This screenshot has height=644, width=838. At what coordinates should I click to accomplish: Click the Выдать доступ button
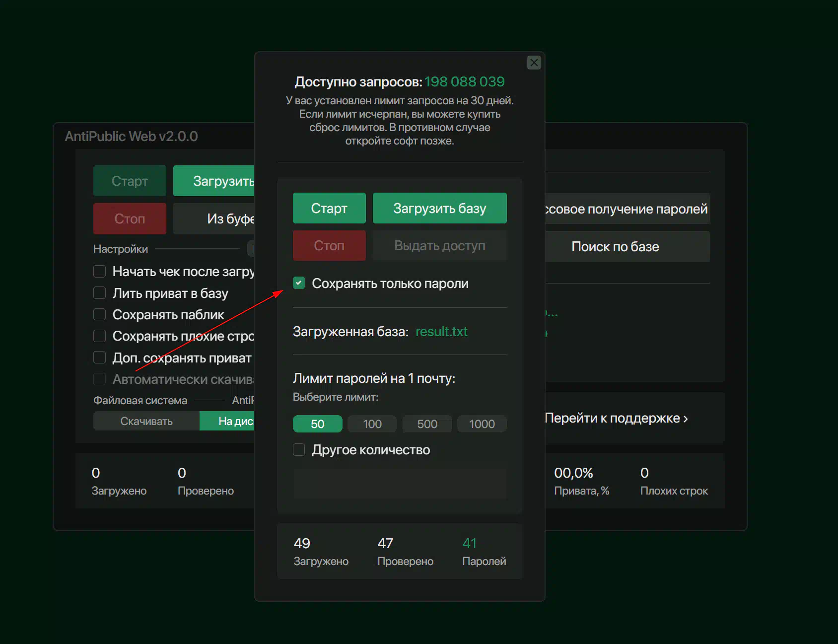439,245
